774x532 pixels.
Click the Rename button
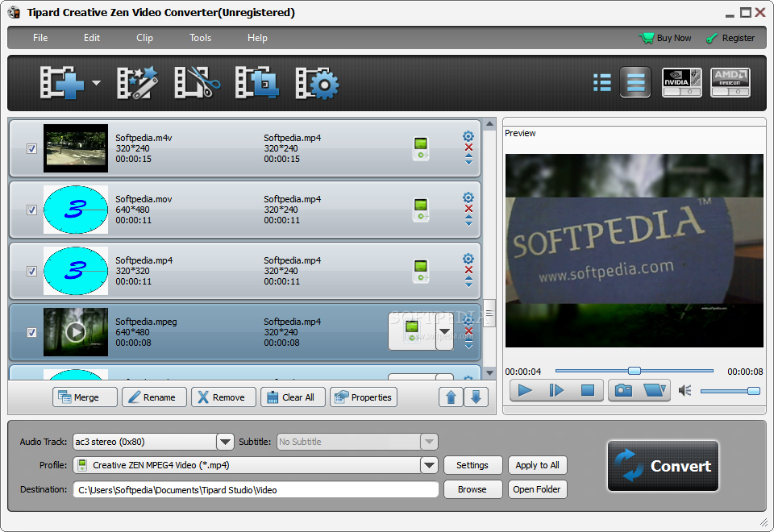(x=155, y=397)
